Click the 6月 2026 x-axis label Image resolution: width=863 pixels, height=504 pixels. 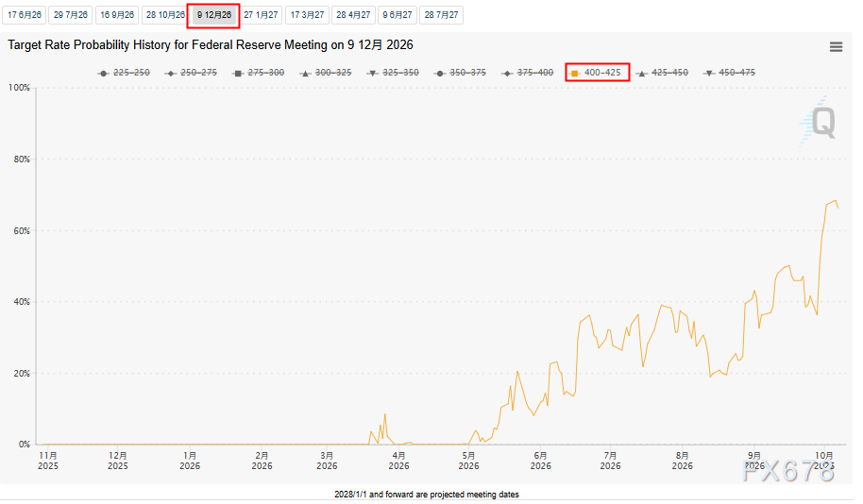click(x=540, y=461)
